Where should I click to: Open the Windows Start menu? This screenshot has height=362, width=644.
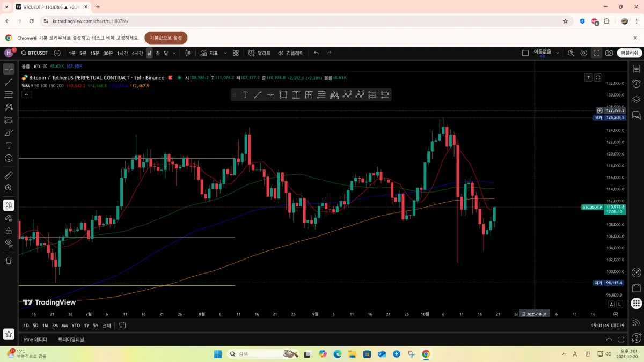pyautogui.click(x=218, y=354)
